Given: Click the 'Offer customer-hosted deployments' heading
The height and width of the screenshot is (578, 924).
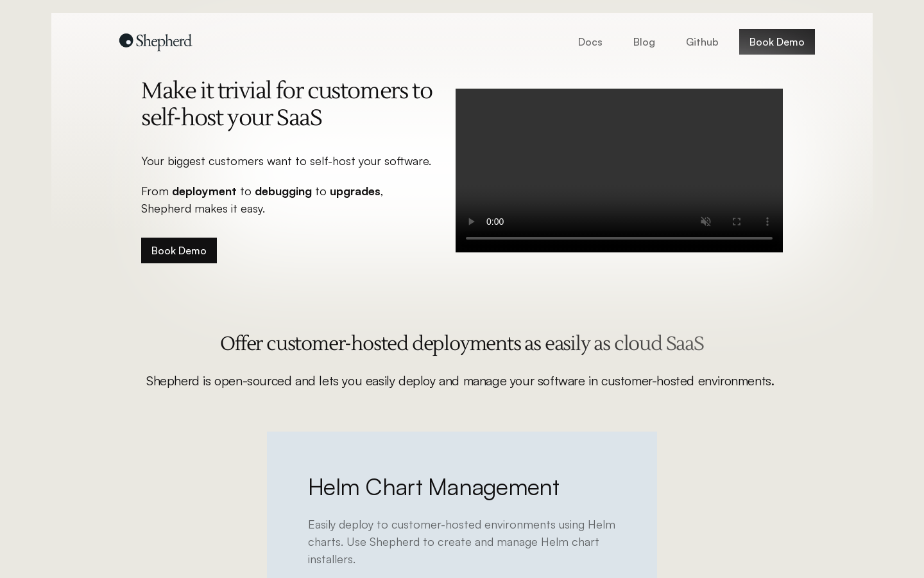Looking at the screenshot, I should click(462, 344).
